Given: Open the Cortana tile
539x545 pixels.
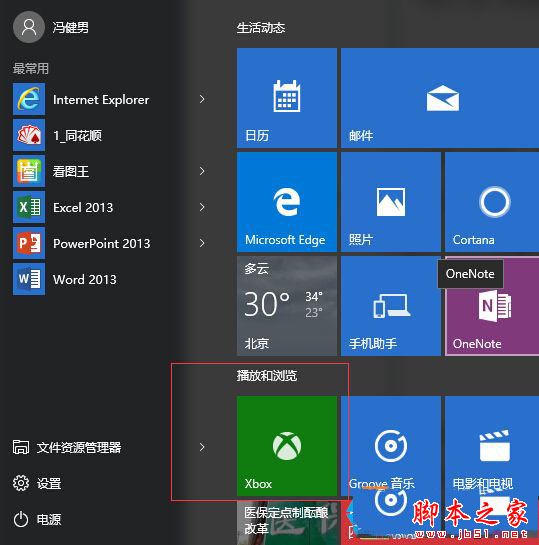Looking at the screenshot, I should tap(492, 202).
